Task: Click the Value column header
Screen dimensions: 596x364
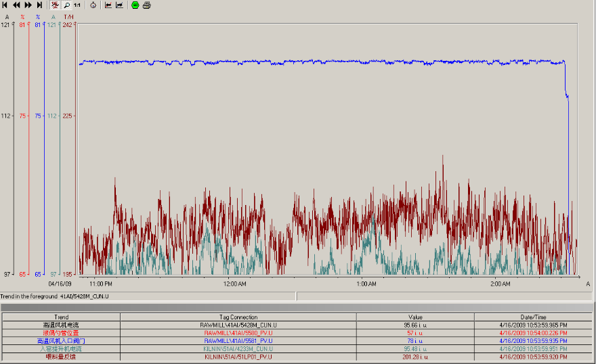Action: click(414, 317)
